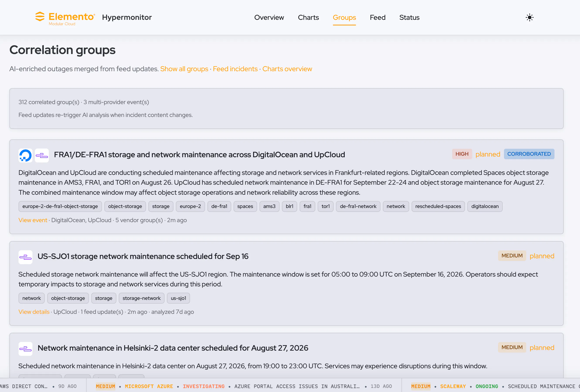The width and height of the screenshot is (580, 392).
Task: Click the MEDIUM badge on Helsinki-2 card
Action: coord(512,347)
